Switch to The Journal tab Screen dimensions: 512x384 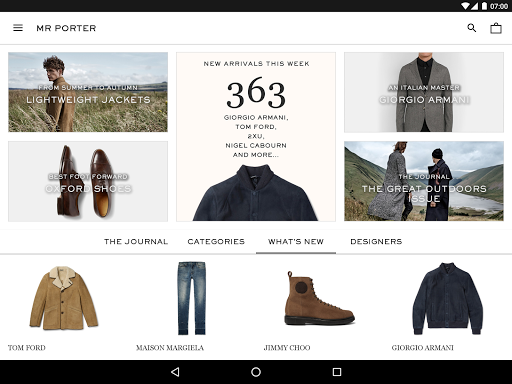click(136, 242)
